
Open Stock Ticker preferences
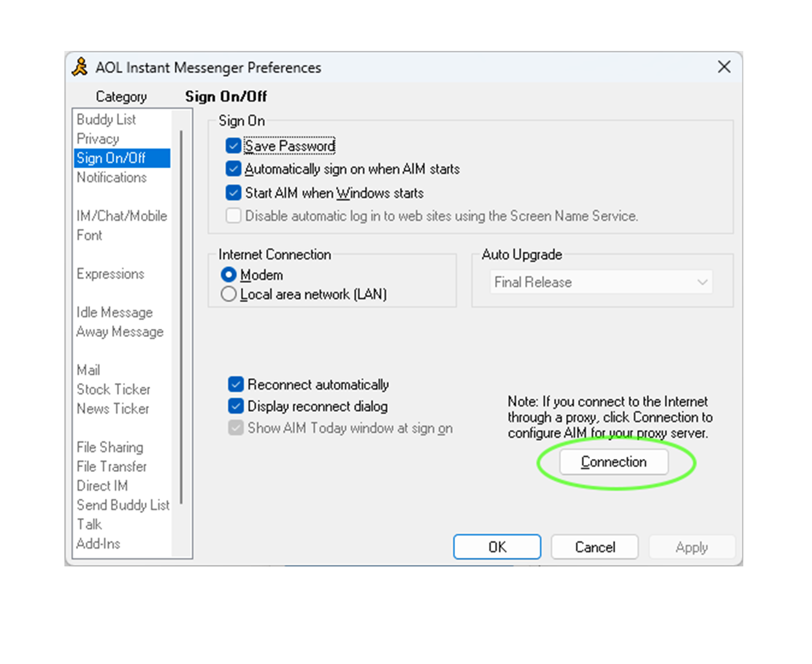coord(113,389)
